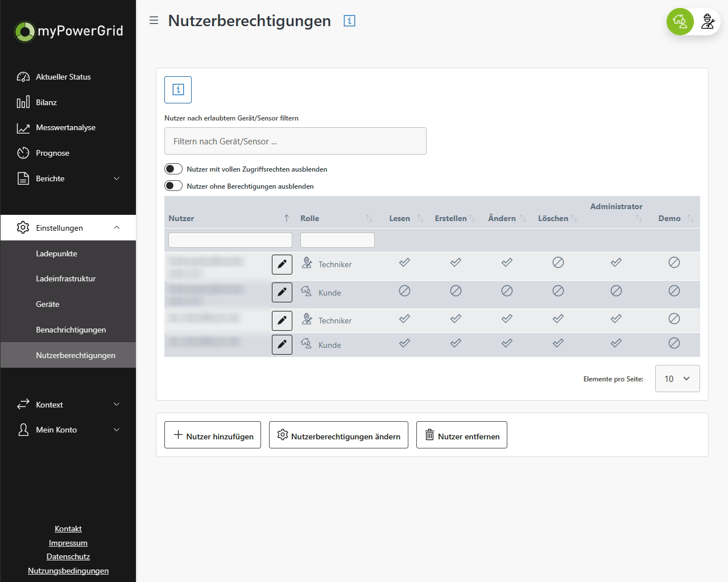Screen dimensions: 728x582
Task: Open Elemente pro Seite dropdown
Action: 677,379
